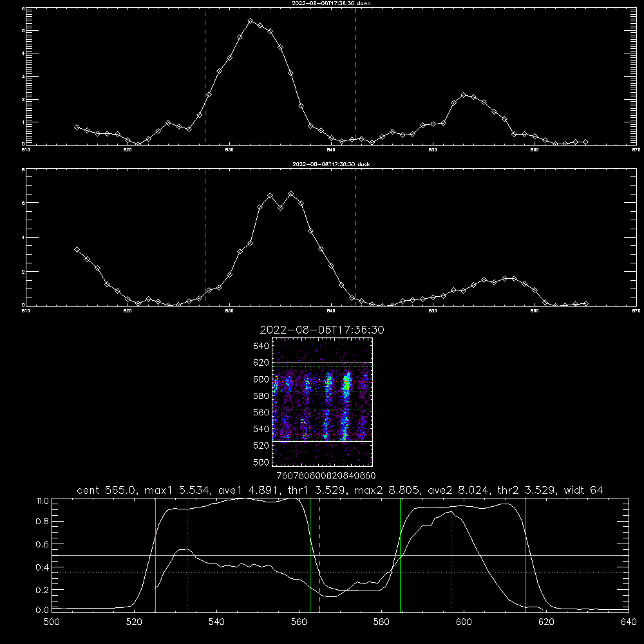
Task: Click the first (leftmost) diamond of the dawn curve
Action: point(77,128)
